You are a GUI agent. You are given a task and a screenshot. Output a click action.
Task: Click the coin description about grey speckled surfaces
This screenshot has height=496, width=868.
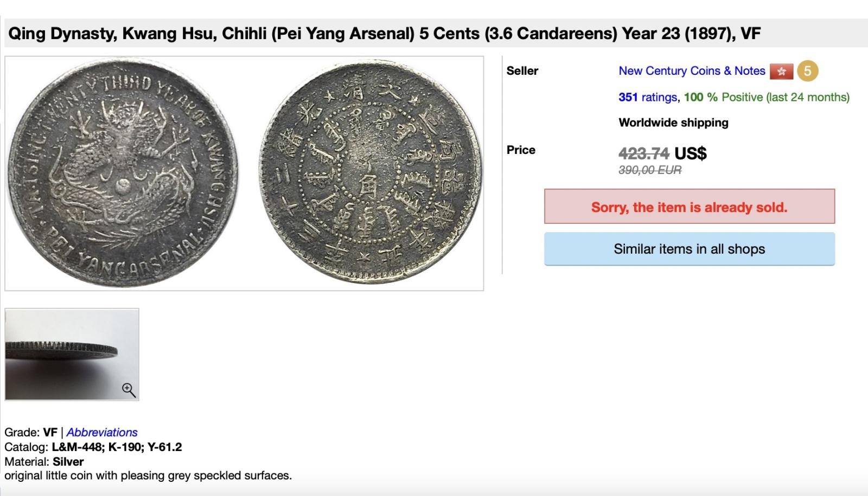click(x=148, y=476)
